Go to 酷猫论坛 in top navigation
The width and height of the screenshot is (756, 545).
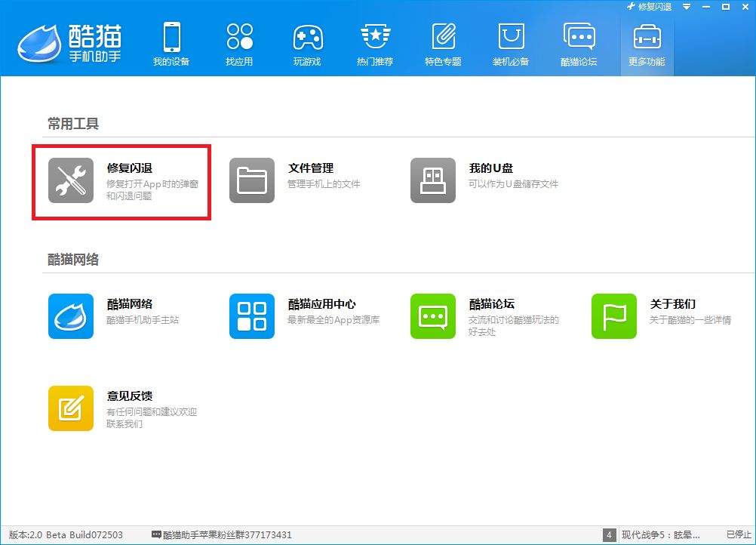tap(579, 45)
